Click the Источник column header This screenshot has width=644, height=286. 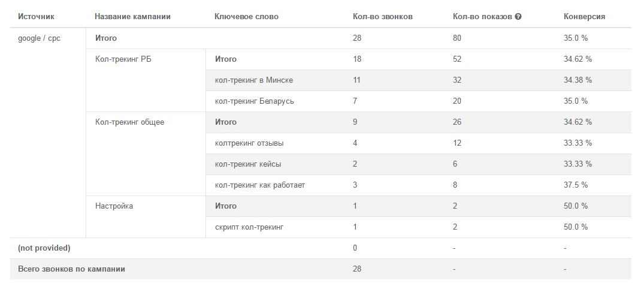pos(36,17)
